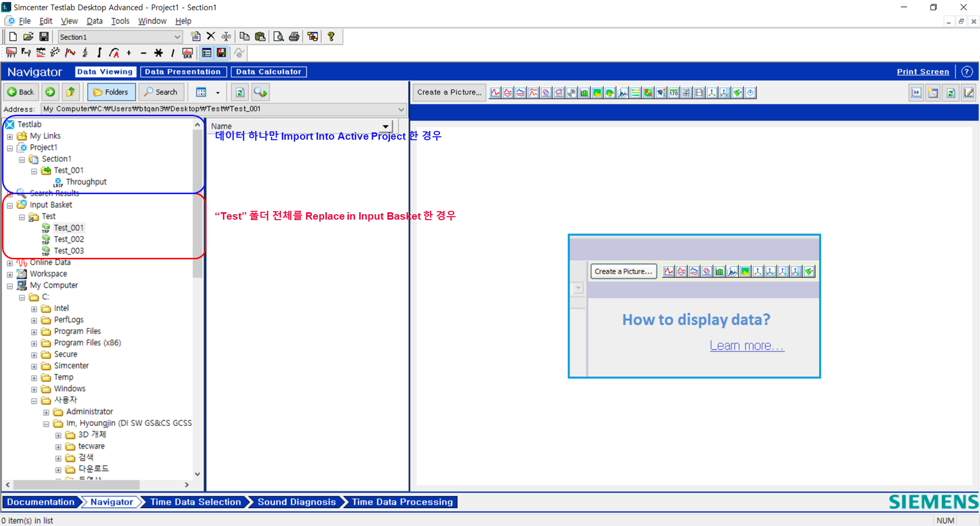Click the d/dt differentiate icon
Viewport: 980px width, 526px height.
tap(85, 52)
